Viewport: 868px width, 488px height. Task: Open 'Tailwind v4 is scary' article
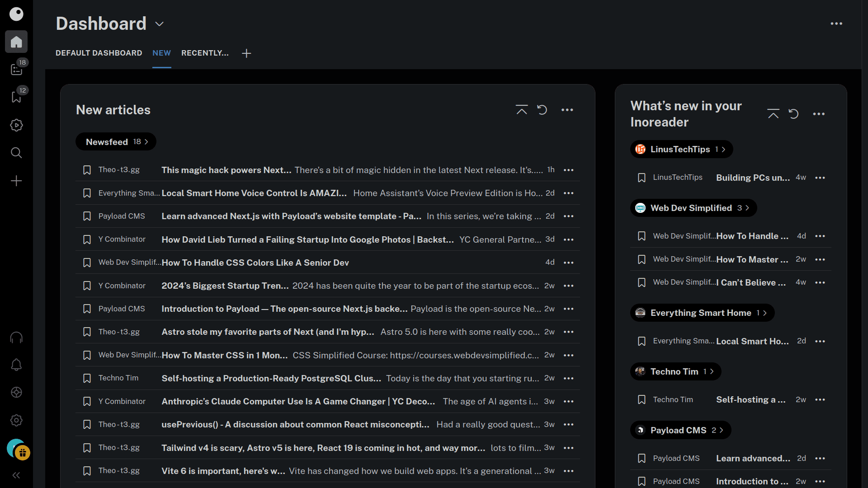[323, 448]
